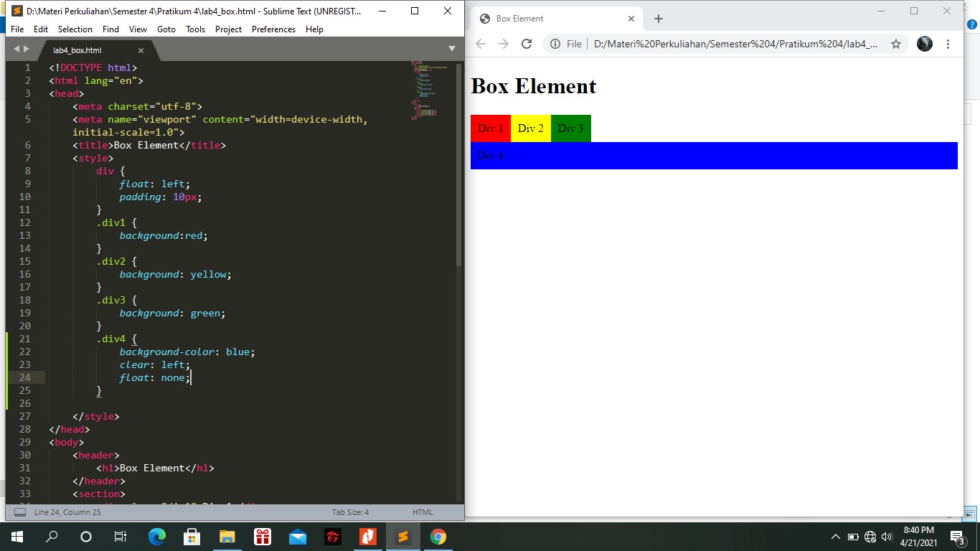
Task: Bookmark the page with the star icon
Action: (895, 44)
